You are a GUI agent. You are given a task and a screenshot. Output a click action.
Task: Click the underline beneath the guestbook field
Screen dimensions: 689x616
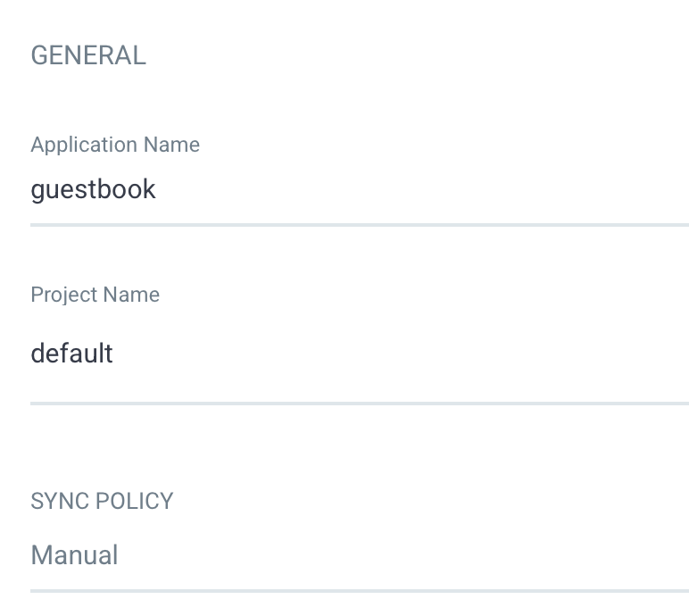[357, 224]
